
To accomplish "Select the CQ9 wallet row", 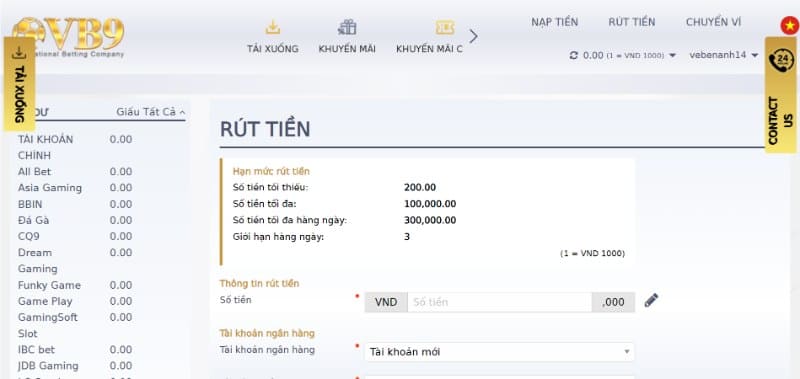I will 75,237.
